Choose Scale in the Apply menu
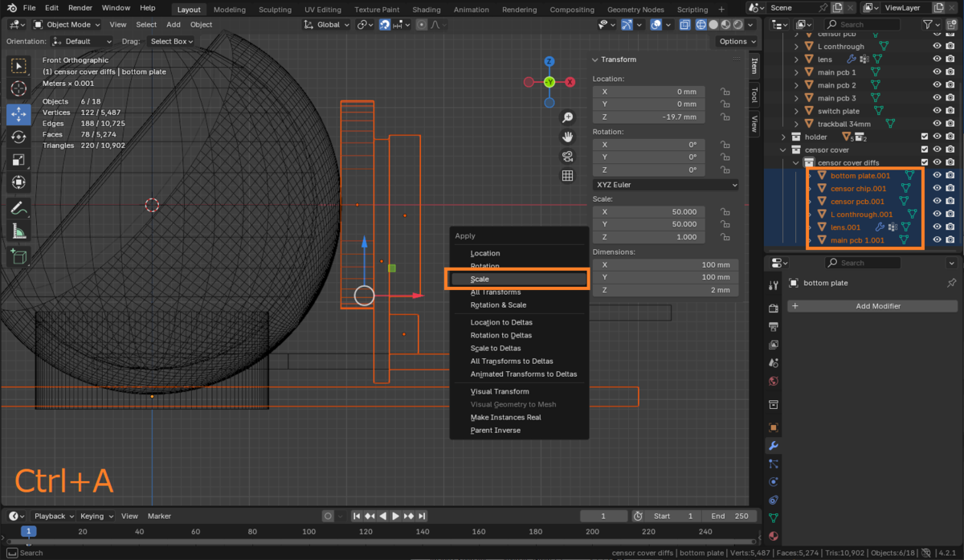Screen dimensions: 964x560 pos(517,280)
